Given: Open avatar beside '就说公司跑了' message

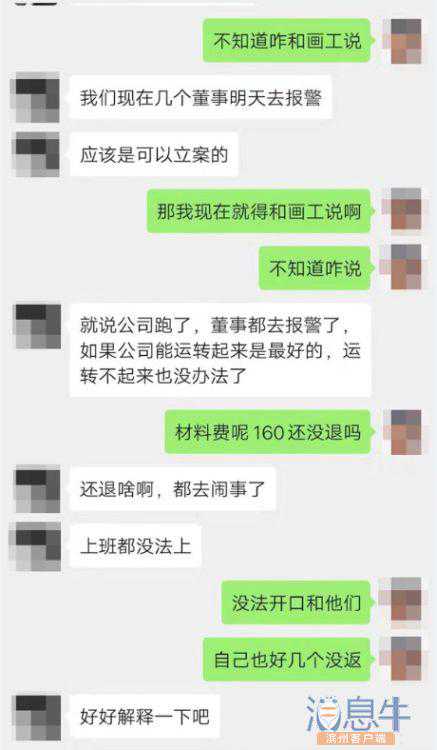Looking at the screenshot, I should point(38,326).
